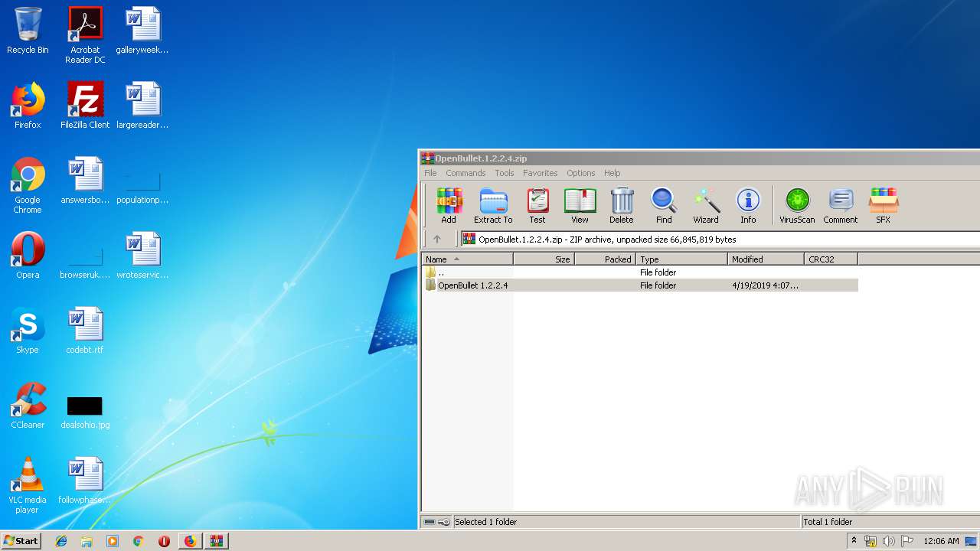Click the drive icon in WinRAR status bar
Viewport: 980px width, 551px height.
click(x=430, y=522)
